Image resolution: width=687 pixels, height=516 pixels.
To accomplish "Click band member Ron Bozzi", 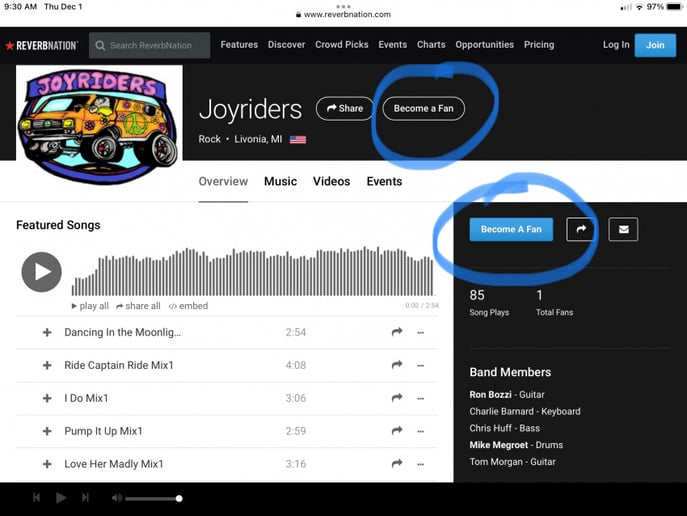I will coord(490,395).
